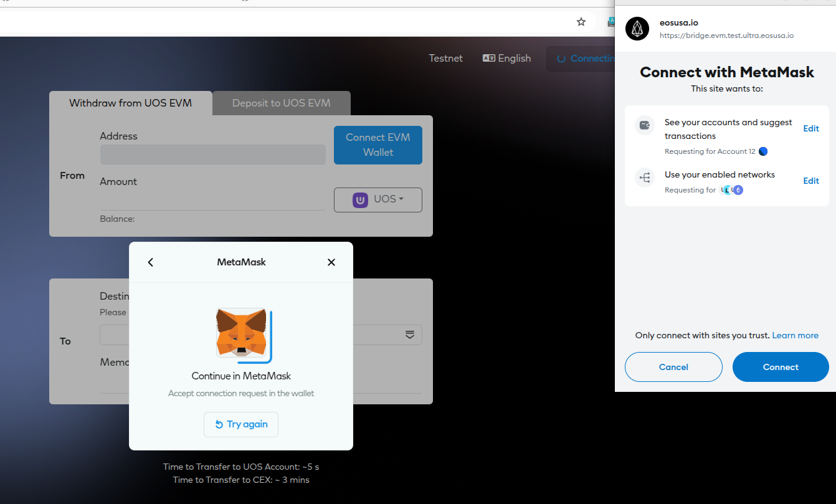Expand the destination address list arrow

410,335
